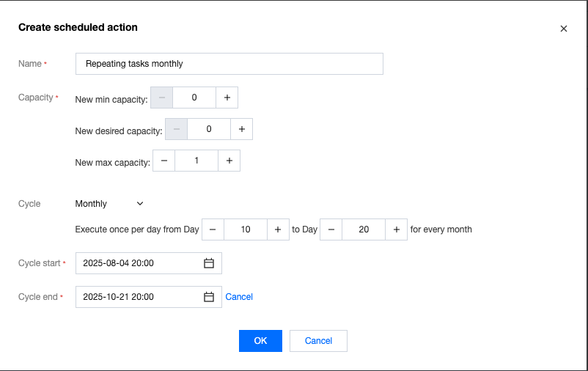Increase the starting day of month
This screenshot has width=588, height=371.
pos(278,229)
